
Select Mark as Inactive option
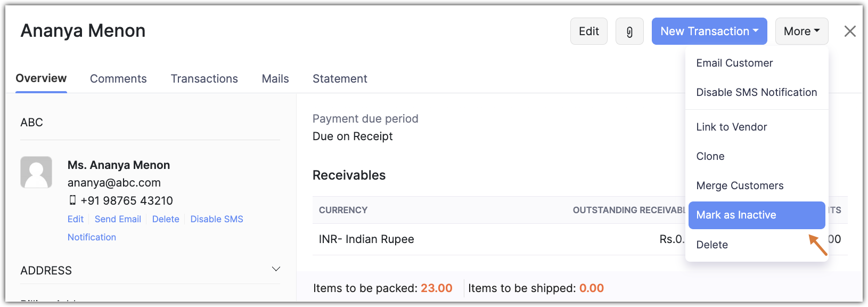736,215
